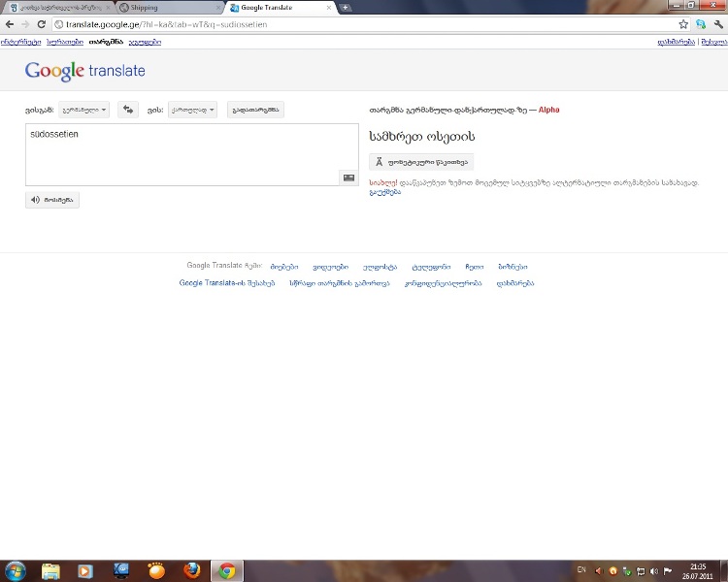Click inside the source text box containing südossetien
Screen dimensions: 728x582
[x=192, y=154]
